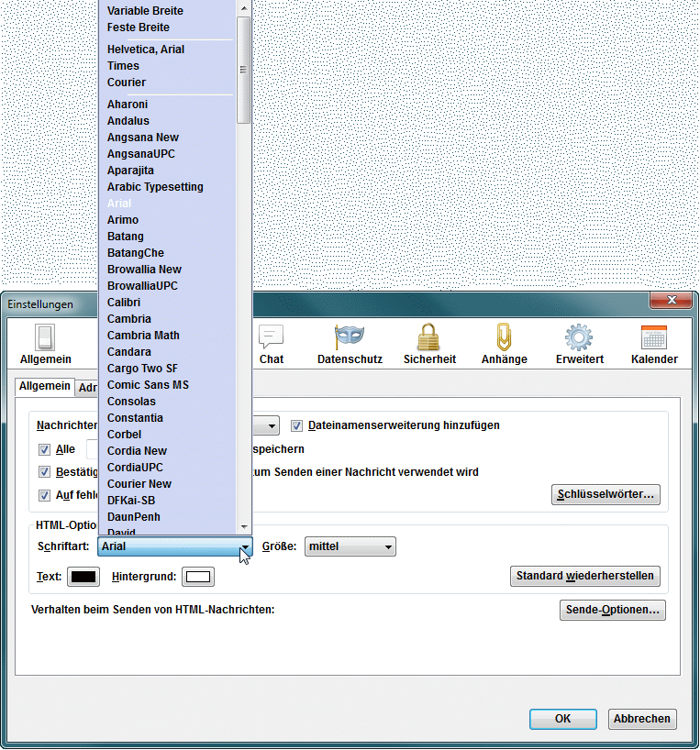Open the dropdown left of Dateinamenserweiterung checkbox

click(266, 425)
